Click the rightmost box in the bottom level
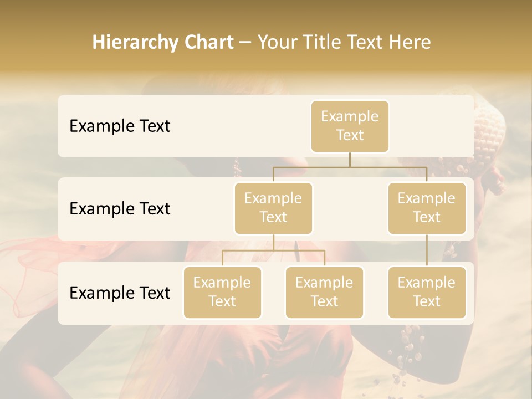The height and width of the screenshot is (399, 532). [x=427, y=292]
